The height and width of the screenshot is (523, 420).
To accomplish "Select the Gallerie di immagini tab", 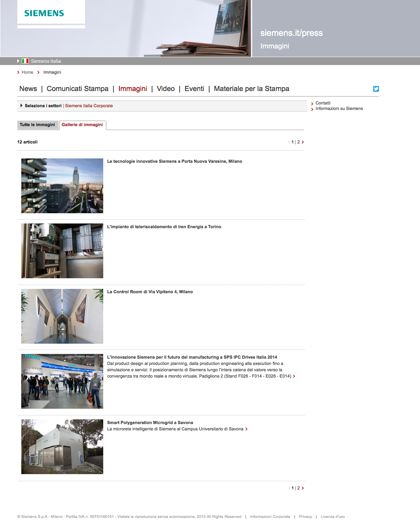I will click(x=82, y=125).
